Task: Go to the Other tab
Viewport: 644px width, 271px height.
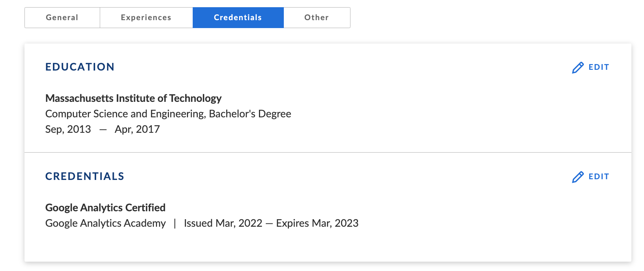Action: (317, 18)
